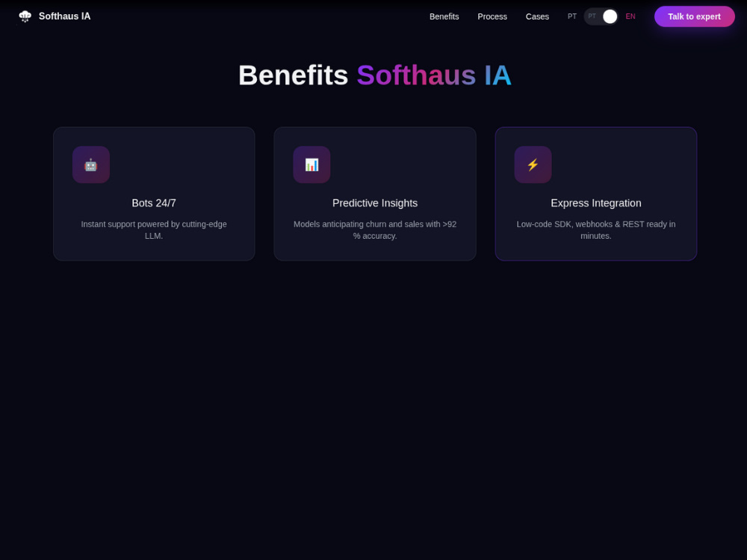This screenshot has width=747, height=560.
Task: Open the Cases navigation link
Action: pos(537,16)
